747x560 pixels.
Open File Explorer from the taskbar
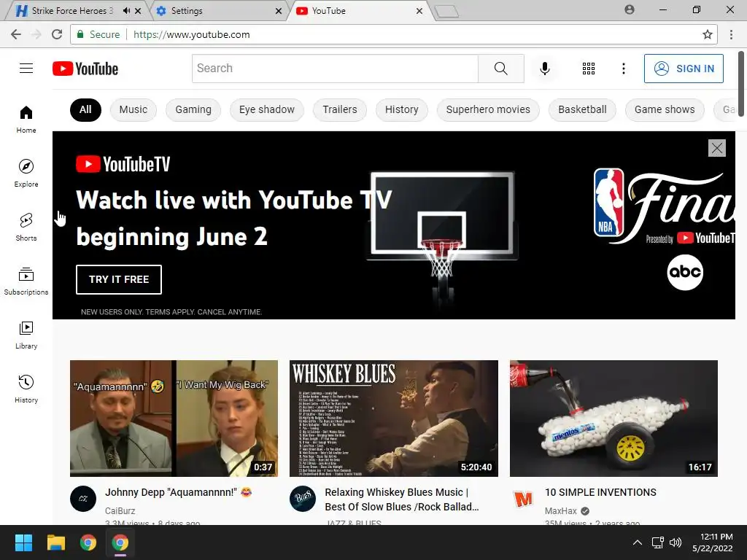55,542
